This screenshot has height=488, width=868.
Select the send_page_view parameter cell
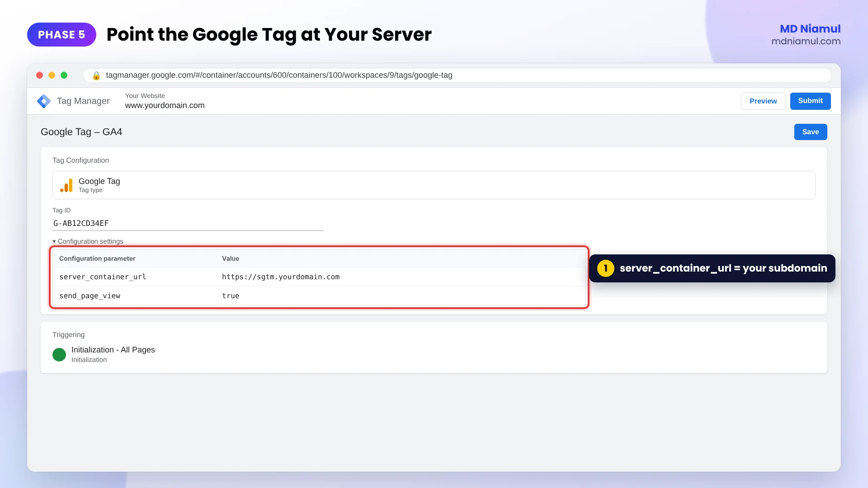pyautogui.click(x=90, y=296)
